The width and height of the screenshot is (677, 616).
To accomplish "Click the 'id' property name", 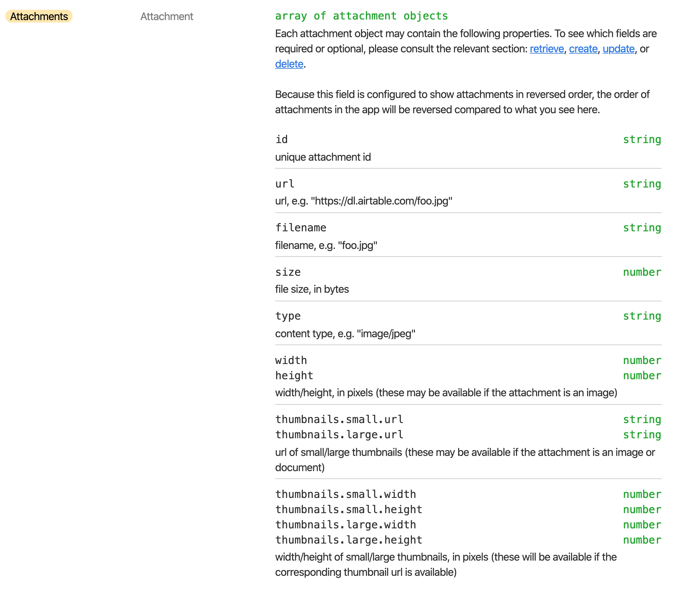I will (281, 139).
